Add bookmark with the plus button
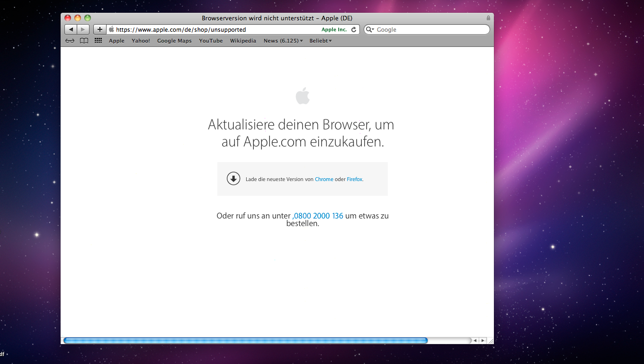This screenshot has width=644, height=364. click(x=100, y=29)
